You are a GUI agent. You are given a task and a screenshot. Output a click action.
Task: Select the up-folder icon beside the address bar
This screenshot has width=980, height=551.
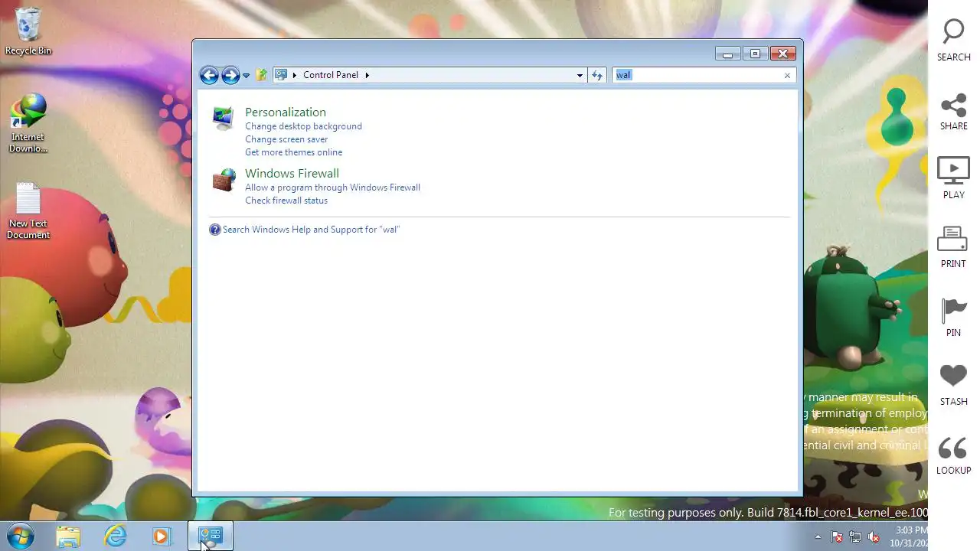[x=262, y=75]
